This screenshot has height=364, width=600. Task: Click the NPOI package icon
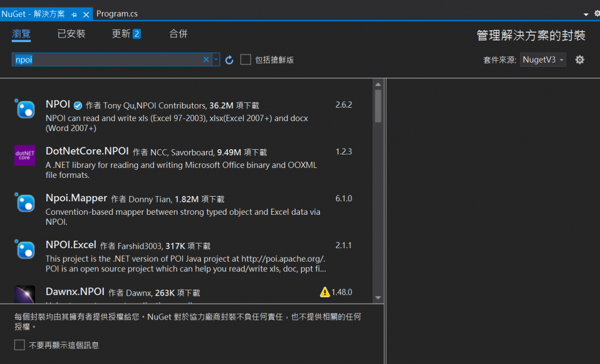(x=25, y=109)
